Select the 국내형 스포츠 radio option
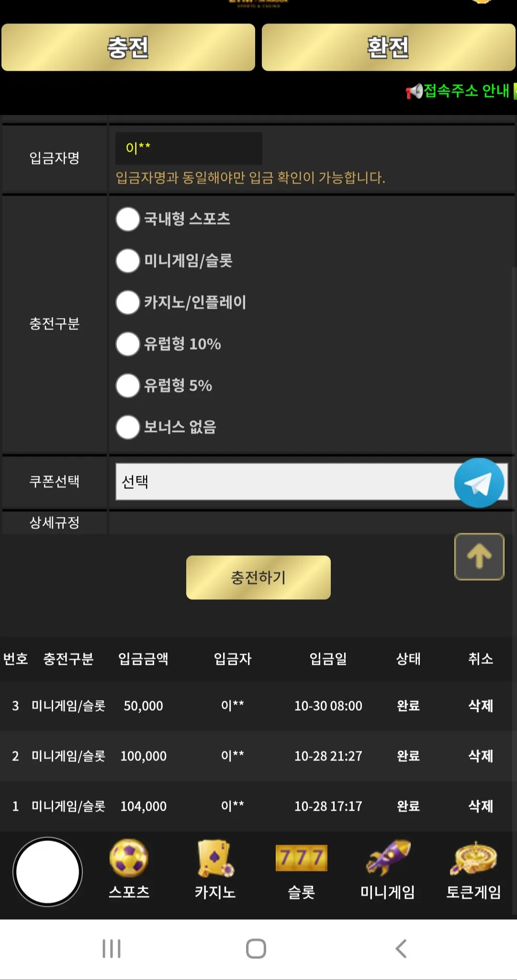The width and height of the screenshot is (517, 980). tap(128, 219)
